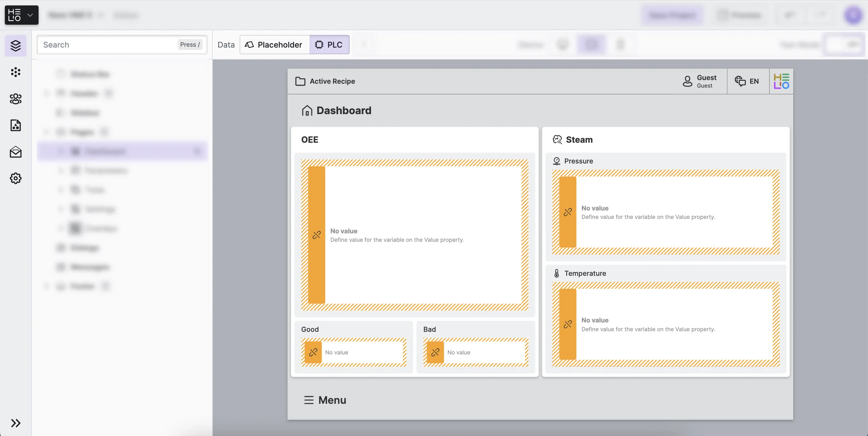Click the broken-link icon in OEE widget
This screenshot has height=436, width=868.
point(316,235)
